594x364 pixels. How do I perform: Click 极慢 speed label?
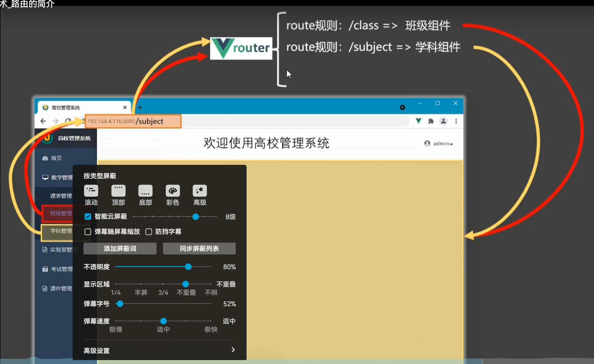tap(116, 330)
